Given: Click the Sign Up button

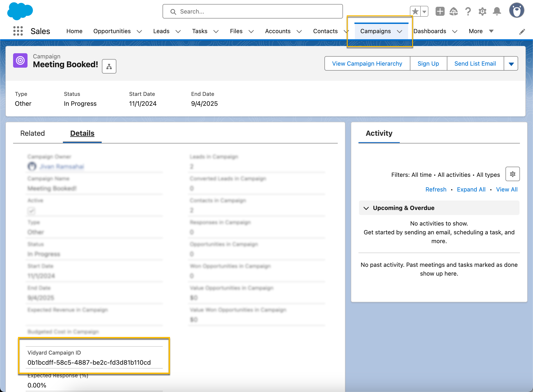Looking at the screenshot, I should click(428, 64).
